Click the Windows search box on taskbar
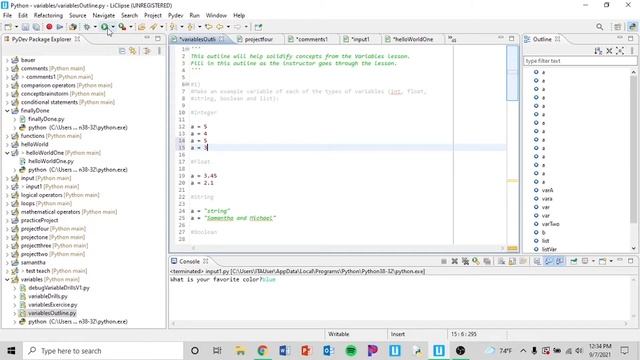Image resolution: width=640 pixels, height=360 pixels. coord(103,351)
